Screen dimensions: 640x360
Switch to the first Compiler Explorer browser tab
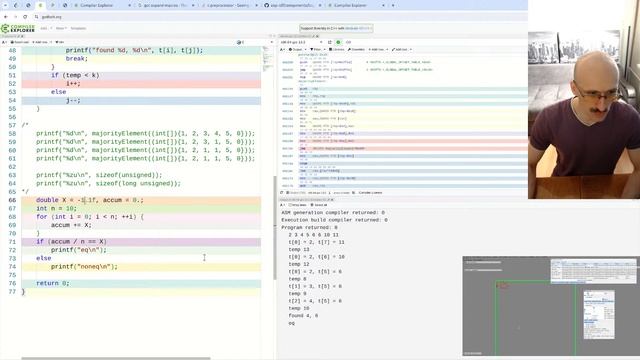tap(101, 5)
